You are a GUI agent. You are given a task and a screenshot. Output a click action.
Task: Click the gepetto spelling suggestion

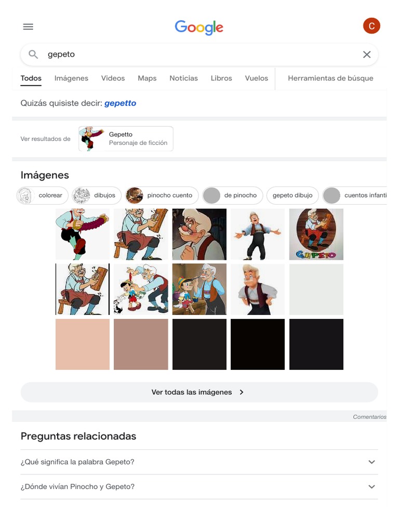coord(120,103)
